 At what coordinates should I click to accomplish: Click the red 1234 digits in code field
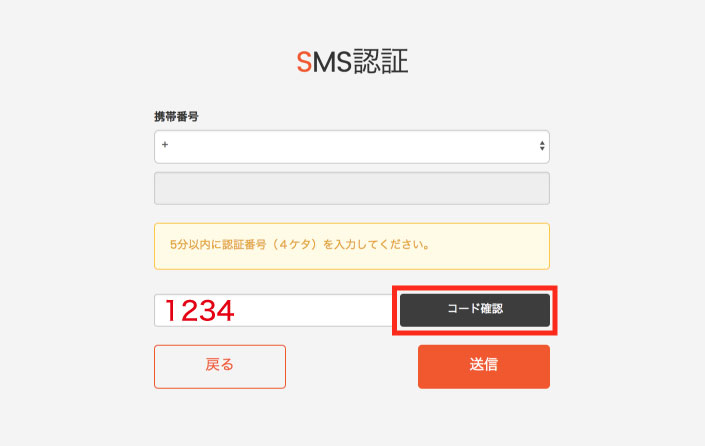pos(200,311)
